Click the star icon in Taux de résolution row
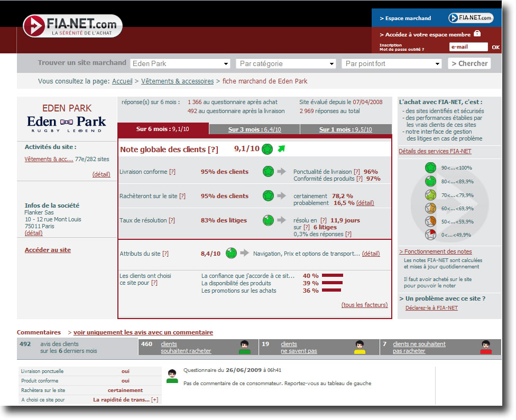 [x=268, y=220]
